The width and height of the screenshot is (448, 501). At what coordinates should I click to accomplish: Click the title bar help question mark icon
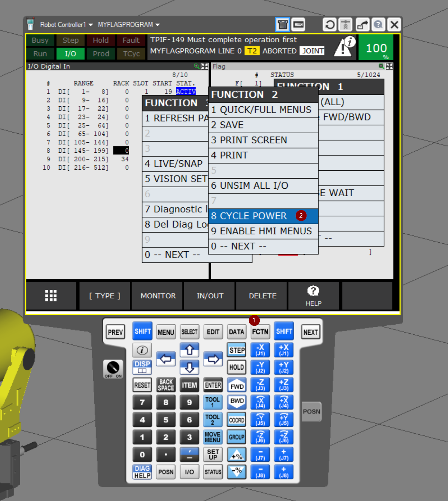pyautogui.click(x=378, y=25)
